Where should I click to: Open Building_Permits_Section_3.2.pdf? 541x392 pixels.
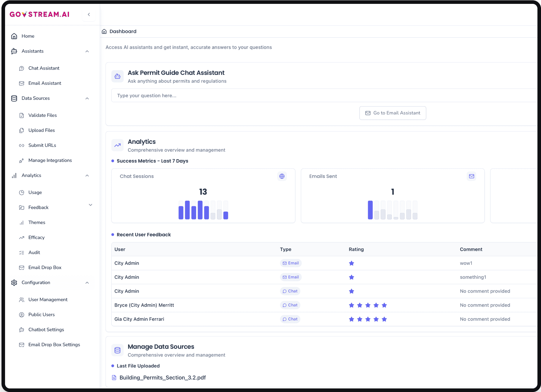[x=163, y=377]
